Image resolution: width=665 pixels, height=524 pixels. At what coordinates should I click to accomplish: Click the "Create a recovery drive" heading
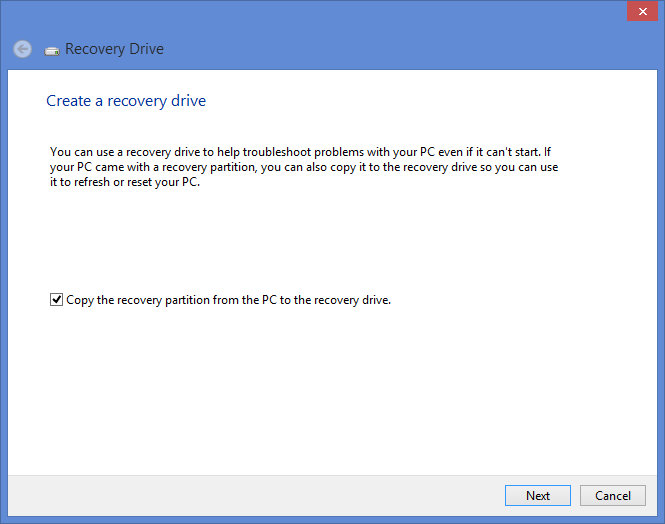click(126, 101)
